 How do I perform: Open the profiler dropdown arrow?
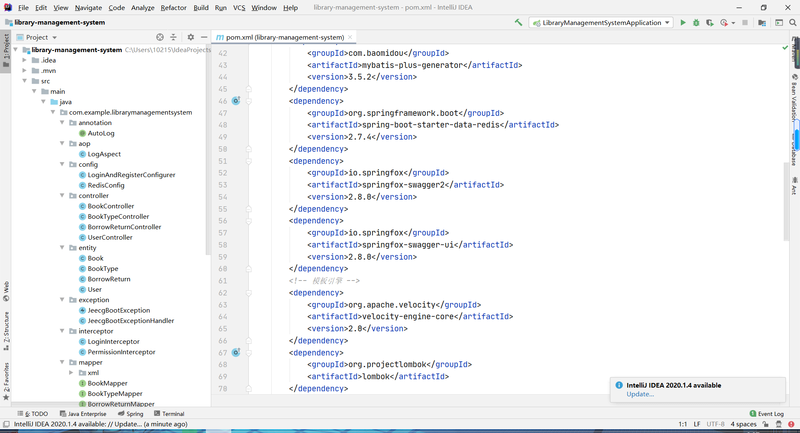point(733,23)
